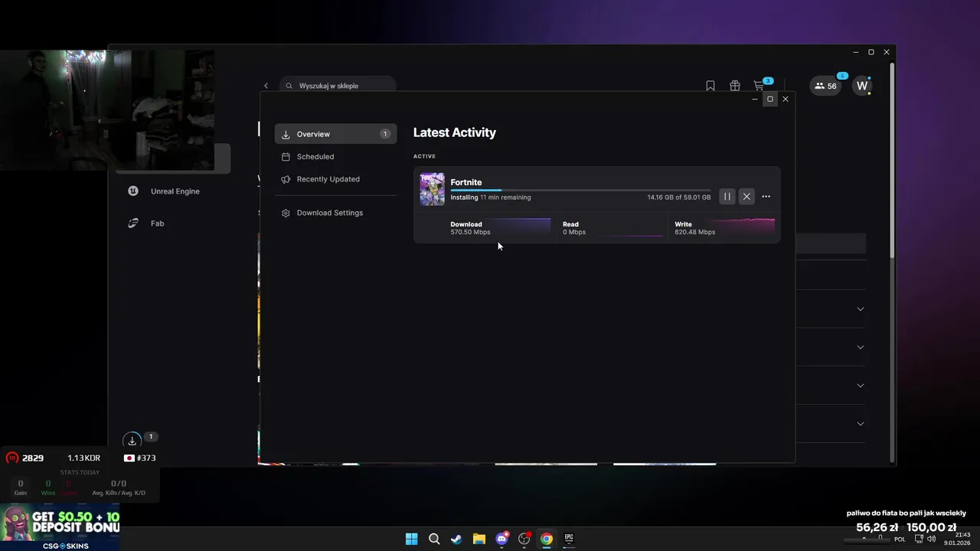Click the Overview count badge showing 1
The image size is (980, 551).
384,134
